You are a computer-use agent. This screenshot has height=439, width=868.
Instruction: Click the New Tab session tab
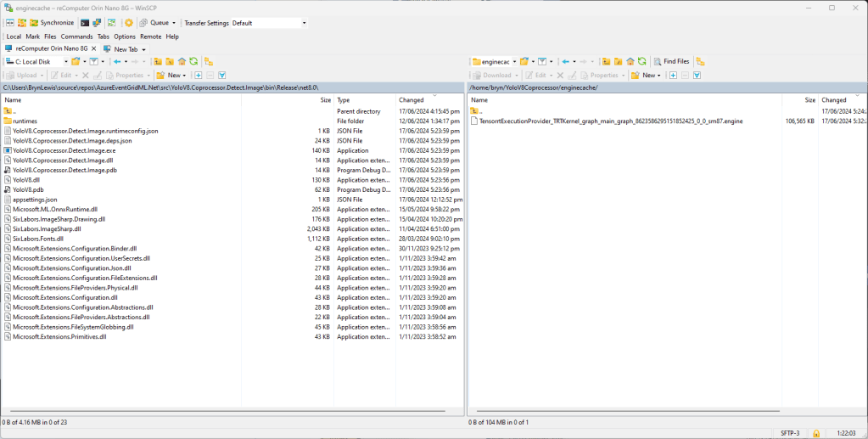click(125, 49)
